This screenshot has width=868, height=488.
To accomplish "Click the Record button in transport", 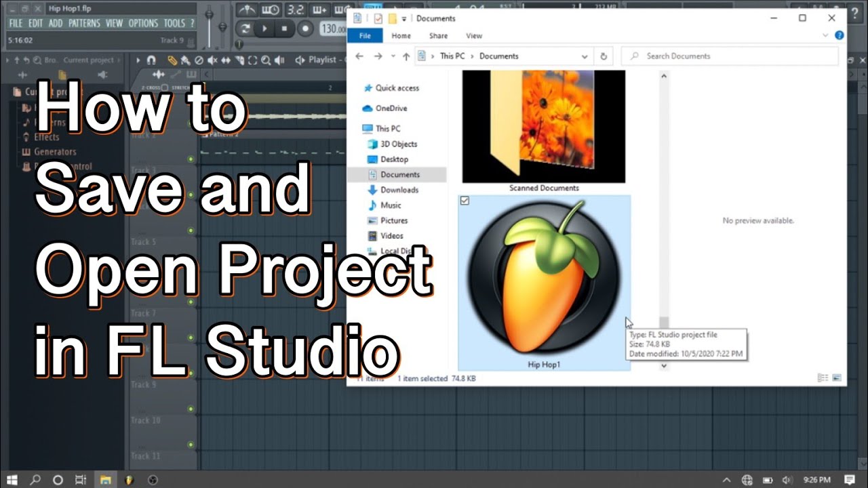I will pyautogui.click(x=305, y=28).
